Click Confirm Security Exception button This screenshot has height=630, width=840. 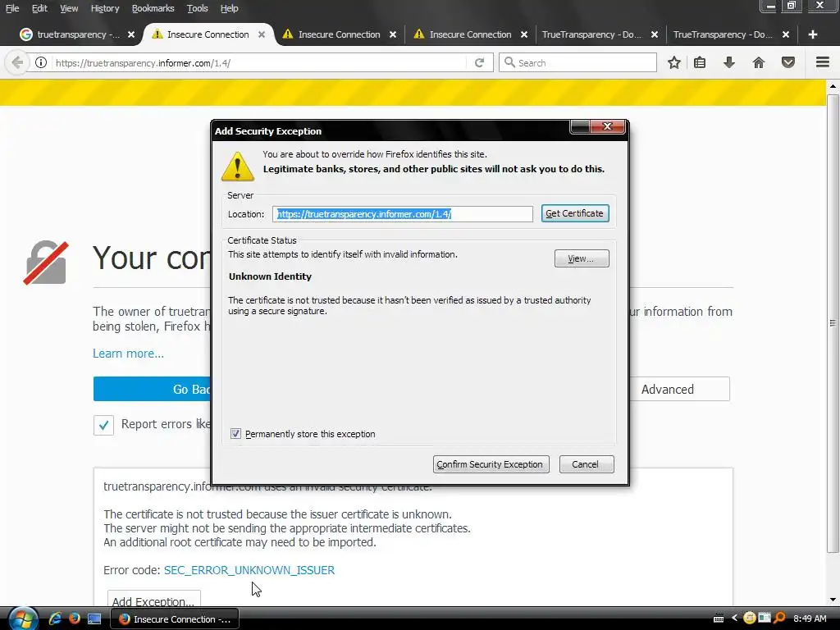[x=491, y=464]
